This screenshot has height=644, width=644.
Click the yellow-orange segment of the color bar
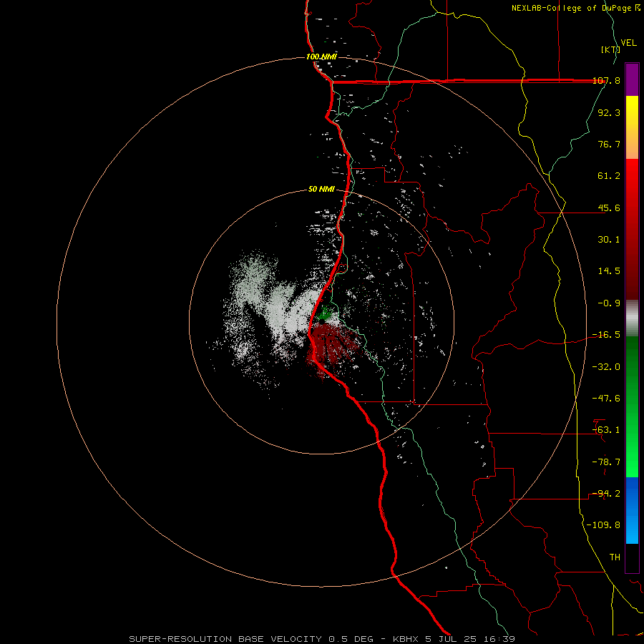[632, 127]
